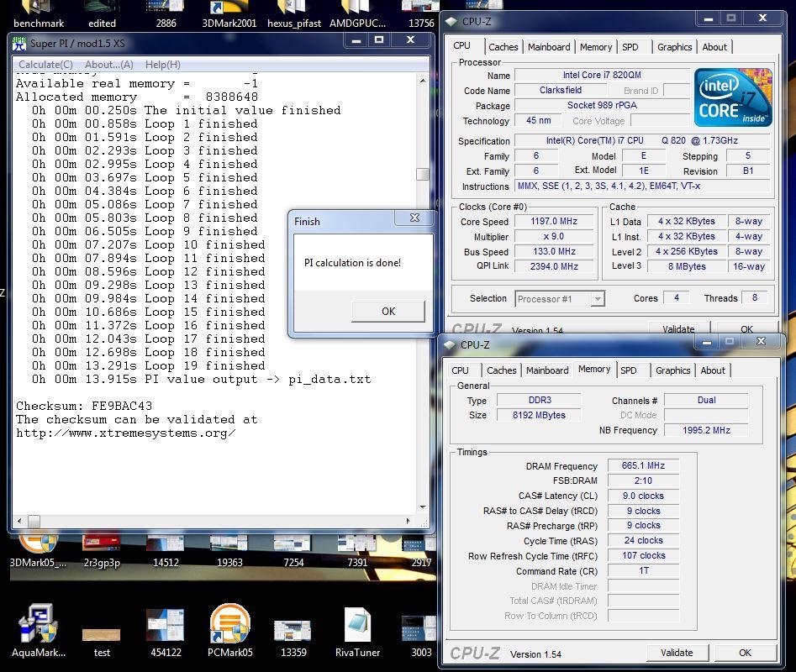This screenshot has width=796, height=672.
Task: Open the Processor #1 selection dropdown
Action: coord(560,299)
